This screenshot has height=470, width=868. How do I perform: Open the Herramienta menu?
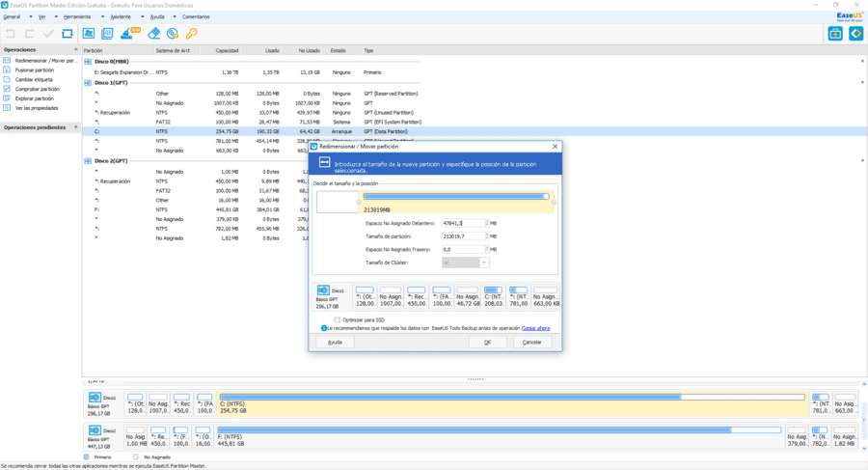coord(77,16)
